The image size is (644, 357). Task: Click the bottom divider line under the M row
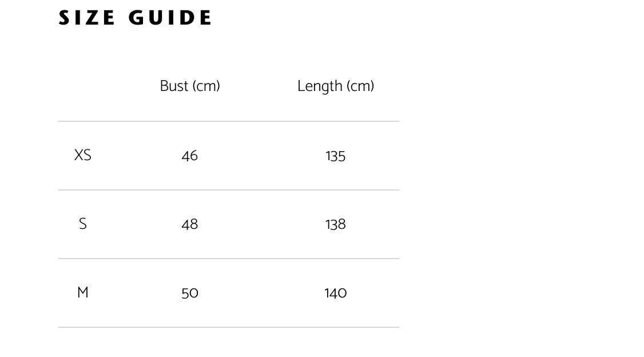229,327
